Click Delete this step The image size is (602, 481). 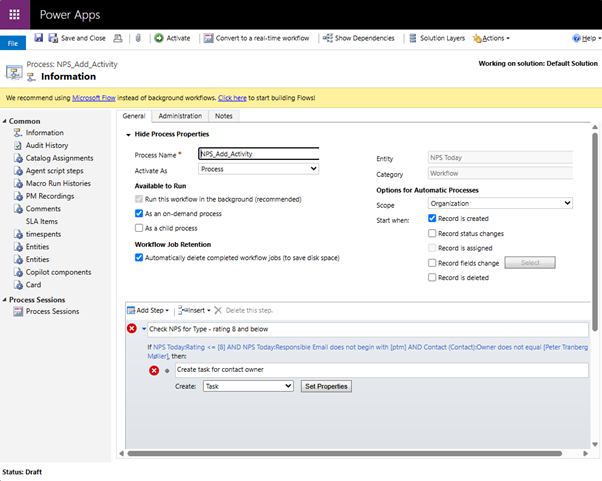pyautogui.click(x=243, y=310)
